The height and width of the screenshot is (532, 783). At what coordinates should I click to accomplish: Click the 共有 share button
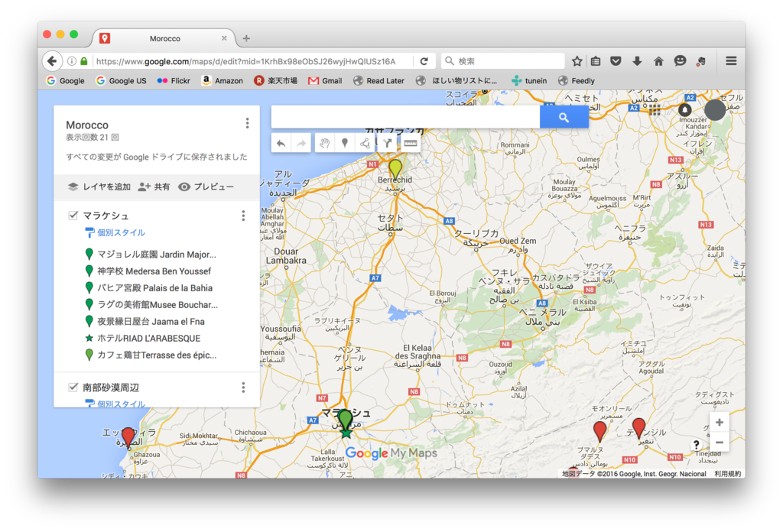click(x=154, y=187)
